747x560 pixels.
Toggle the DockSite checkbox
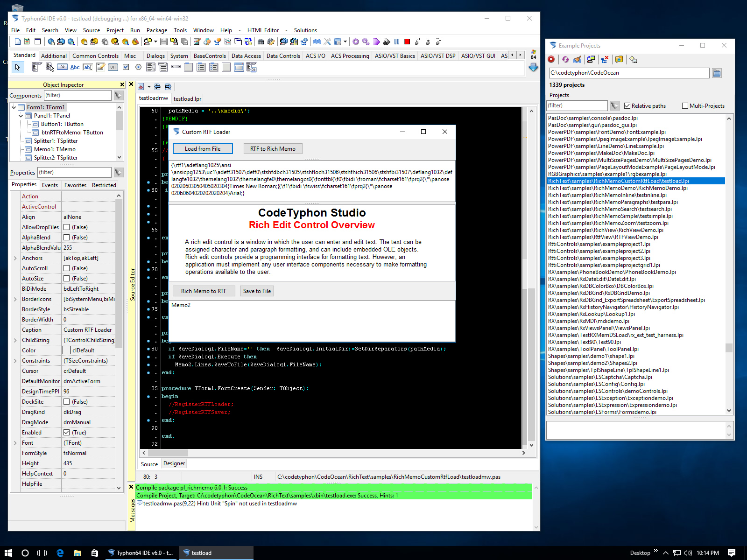pyautogui.click(x=67, y=402)
